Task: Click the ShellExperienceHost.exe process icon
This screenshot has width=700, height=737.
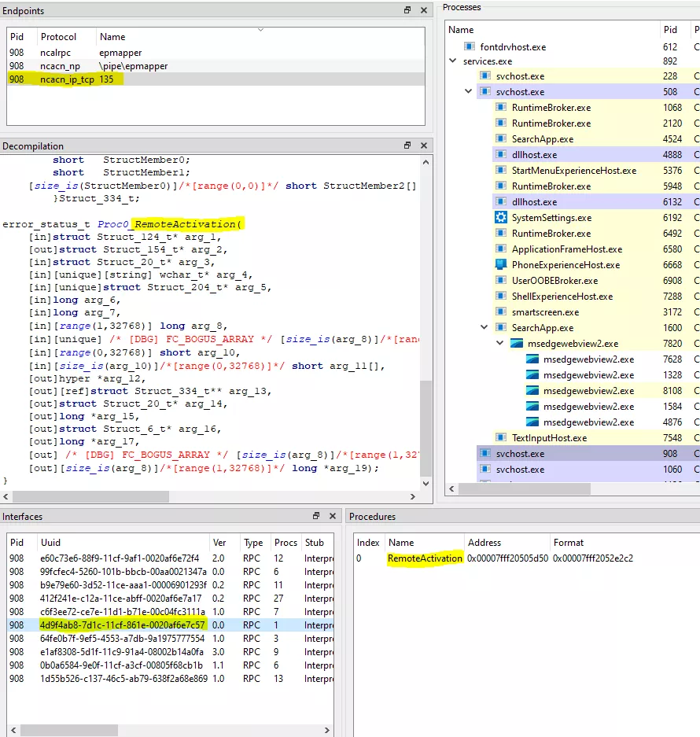Action: pos(501,296)
